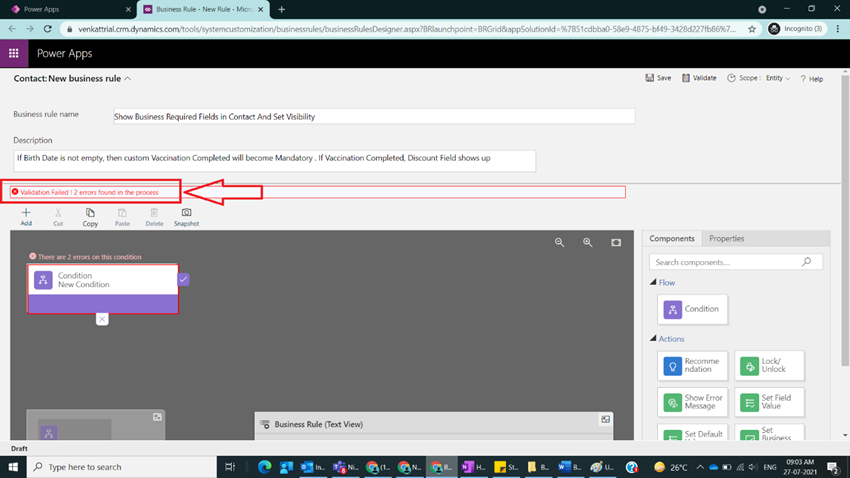Collapse the Contact: New business rule header
Screen dimensions: 850x478
coord(127,79)
